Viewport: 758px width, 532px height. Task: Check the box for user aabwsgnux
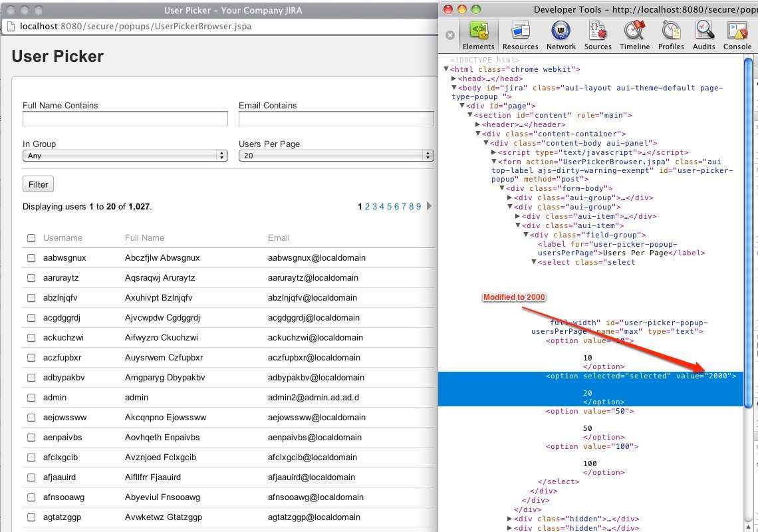point(31,258)
